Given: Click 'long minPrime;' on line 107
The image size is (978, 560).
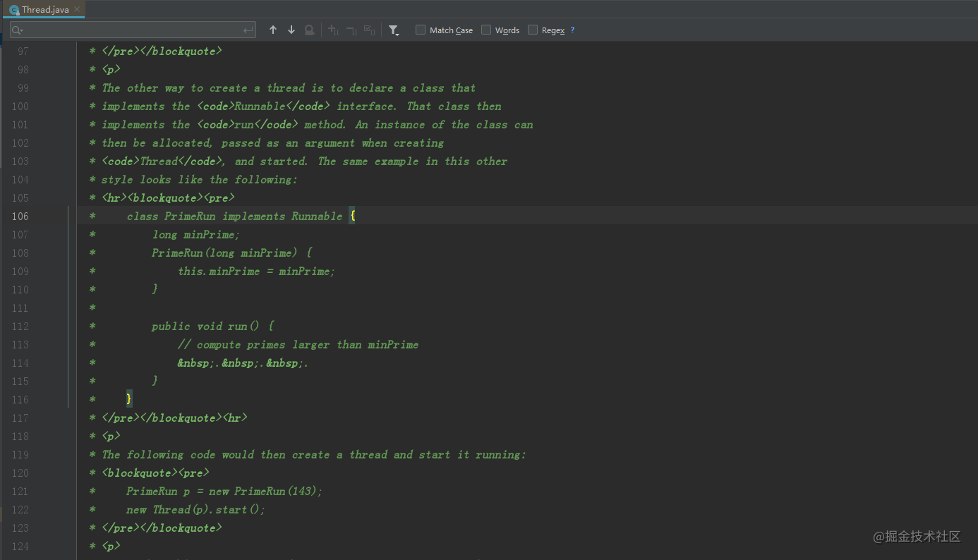Looking at the screenshot, I should (x=196, y=234).
